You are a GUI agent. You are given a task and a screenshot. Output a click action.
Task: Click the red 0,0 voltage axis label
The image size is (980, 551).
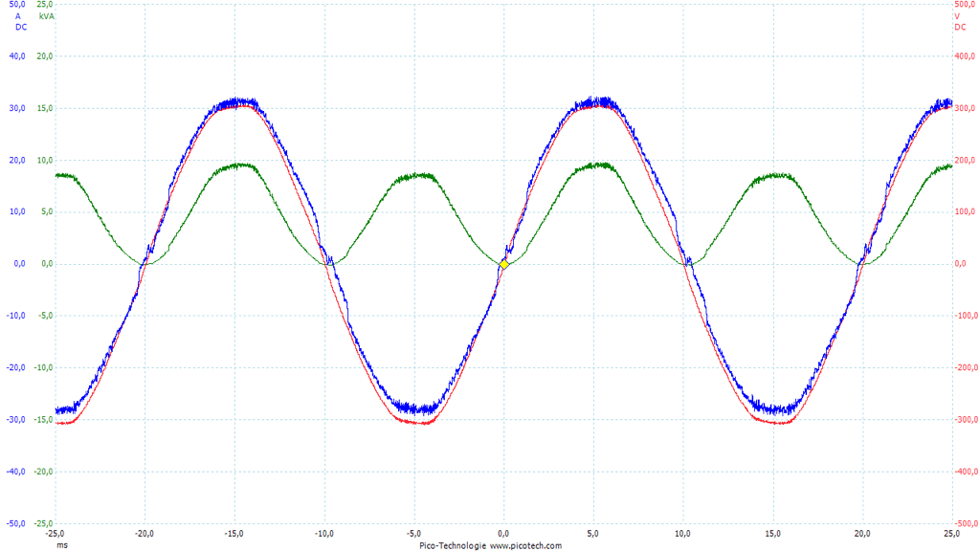pyautogui.click(x=961, y=264)
